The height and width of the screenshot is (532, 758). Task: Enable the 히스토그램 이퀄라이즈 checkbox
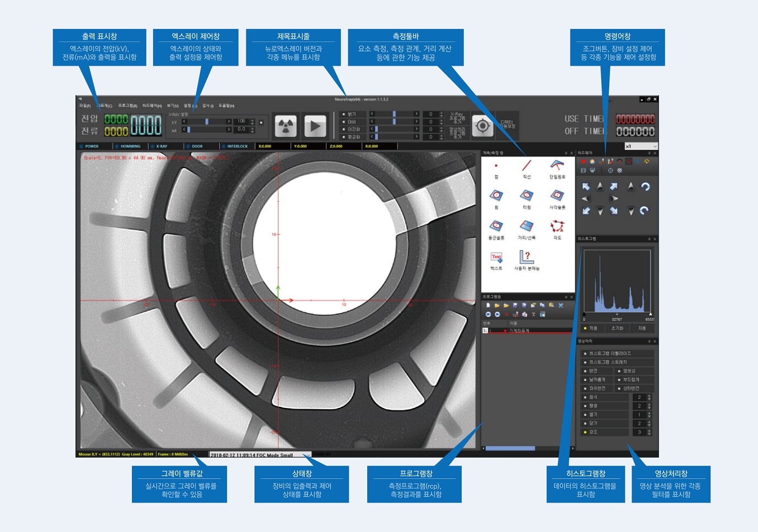(585, 354)
